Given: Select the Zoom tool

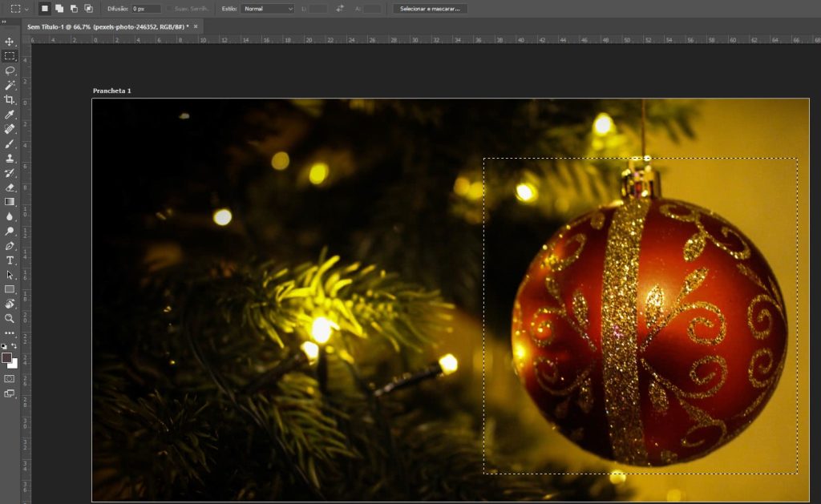Looking at the screenshot, I should [10, 318].
